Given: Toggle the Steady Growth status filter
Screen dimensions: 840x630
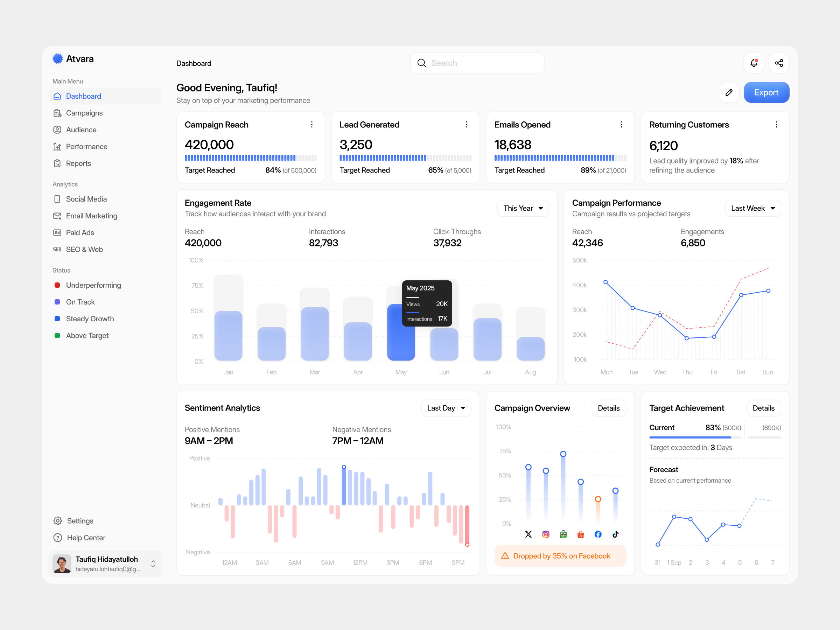Looking at the screenshot, I should [x=90, y=318].
